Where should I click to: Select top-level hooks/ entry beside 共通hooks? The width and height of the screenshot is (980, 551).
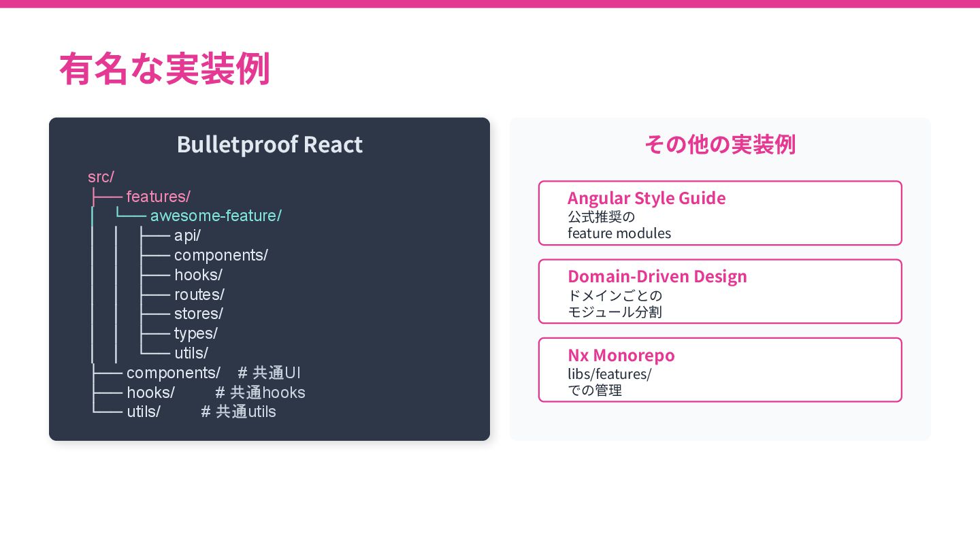click(150, 393)
